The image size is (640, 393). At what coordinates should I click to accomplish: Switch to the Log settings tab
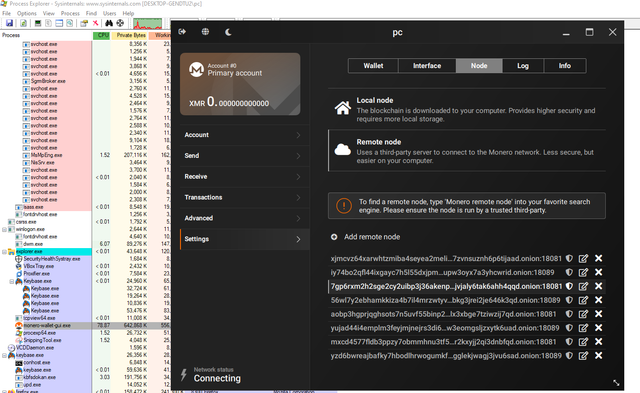pyautogui.click(x=523, y=66)
